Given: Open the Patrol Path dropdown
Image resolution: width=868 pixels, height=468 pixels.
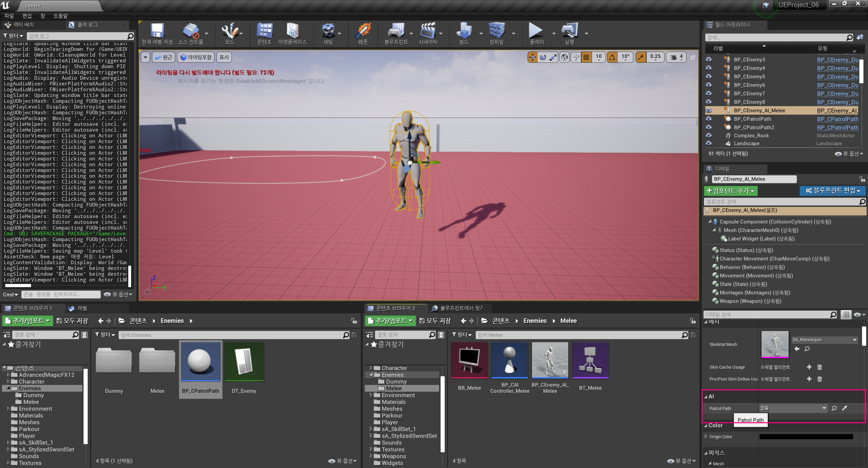Looking at the screenshot, I should click(x=793, y=408).
